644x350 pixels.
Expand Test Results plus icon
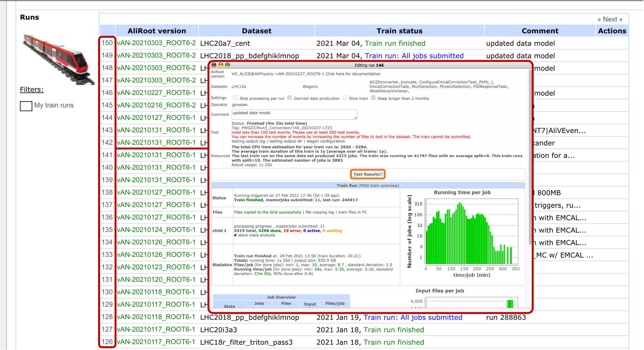pos(381,174)
